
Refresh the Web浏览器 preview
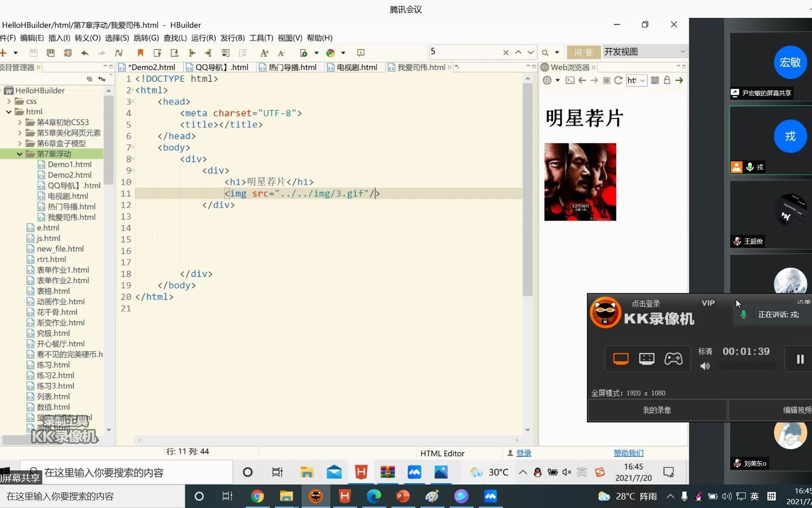point(619,80)
